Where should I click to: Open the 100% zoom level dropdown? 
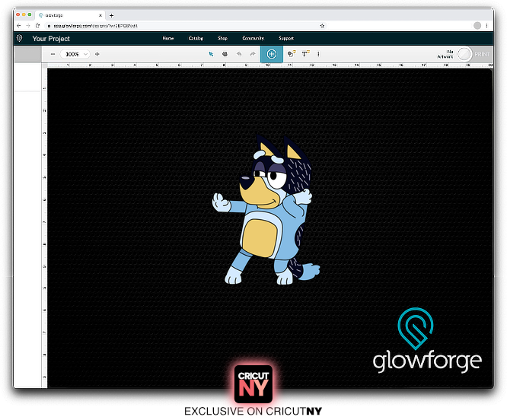(75, 54)
